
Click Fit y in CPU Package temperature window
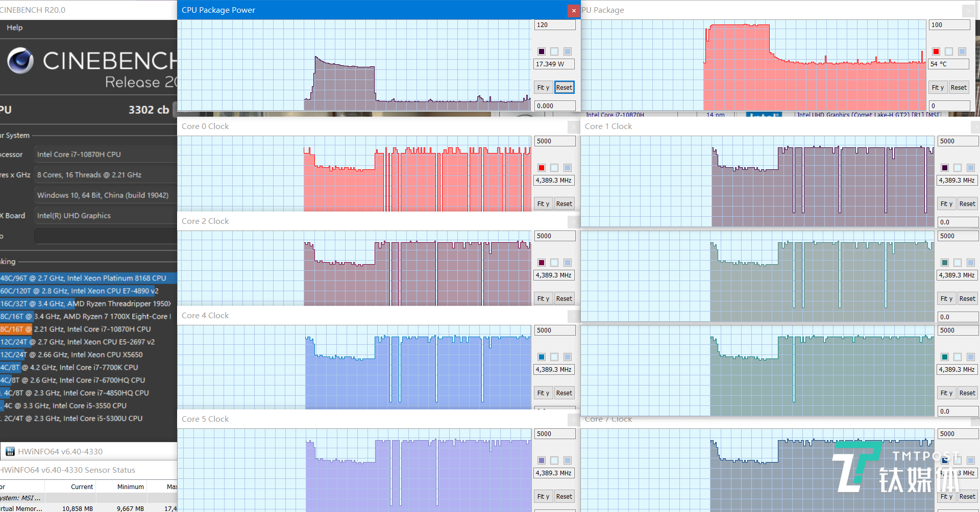[938, 88]
